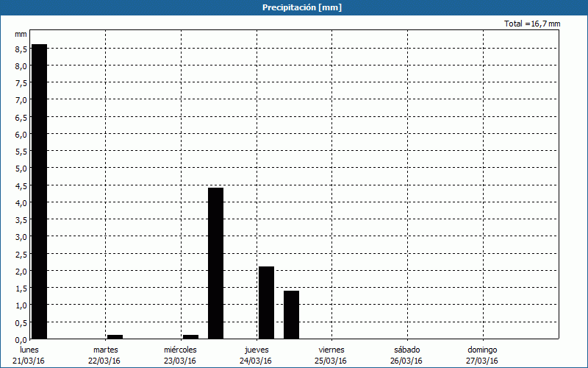Click the Total =16,7 mm label
The height and width of the screenshot is (368, 588).
tap(532, 24)
